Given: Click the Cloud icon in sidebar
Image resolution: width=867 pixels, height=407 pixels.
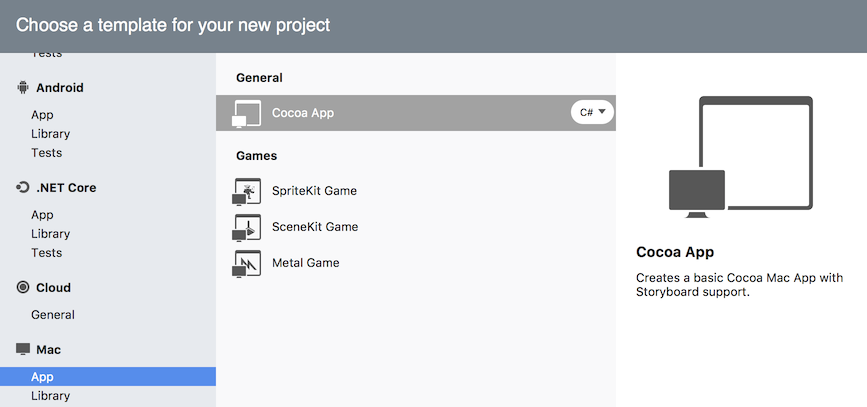Looking at the screenshot, I should pos(23,288).
